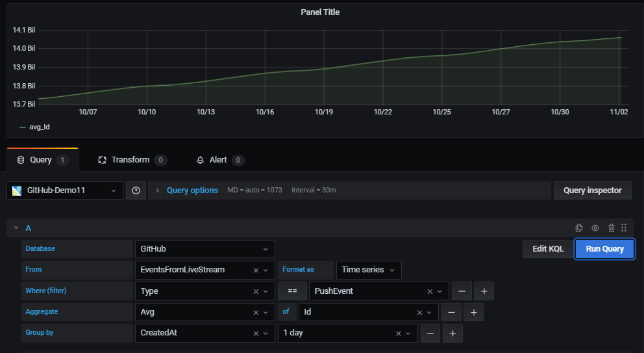Switch to the Query tab

pyautogui.click(x=42, y=160)
